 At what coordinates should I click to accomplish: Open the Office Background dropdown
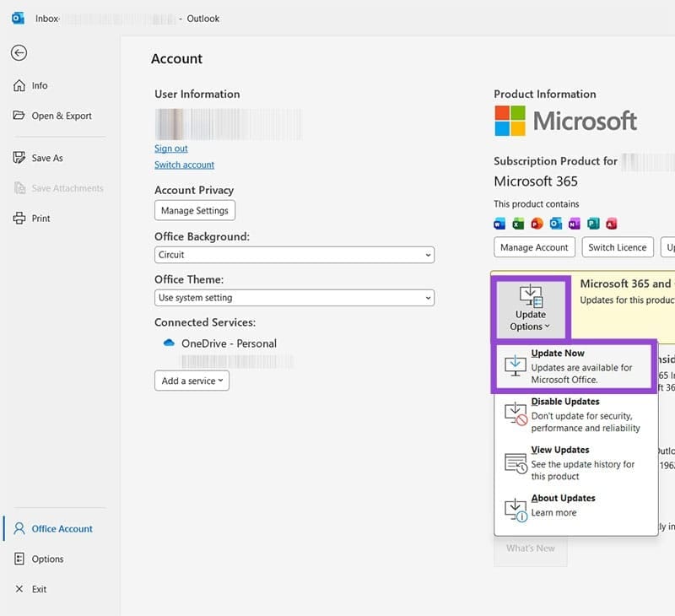tap(294, 255)
